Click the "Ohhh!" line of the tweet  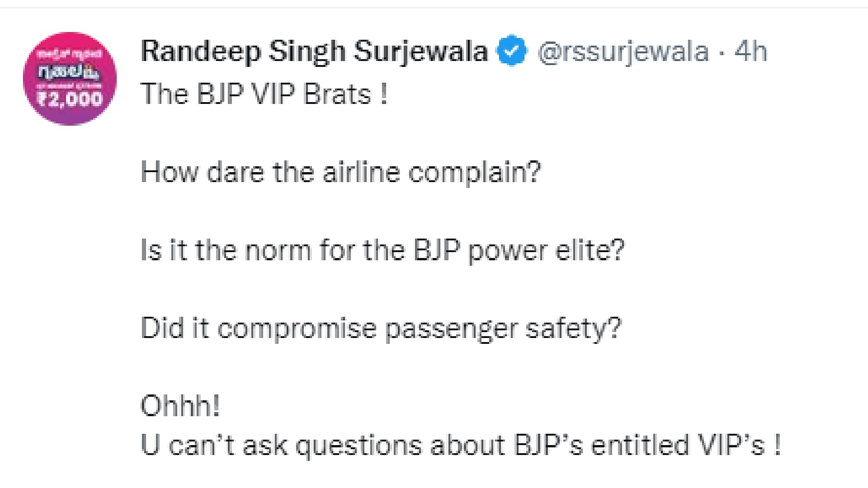pos(180,405)
